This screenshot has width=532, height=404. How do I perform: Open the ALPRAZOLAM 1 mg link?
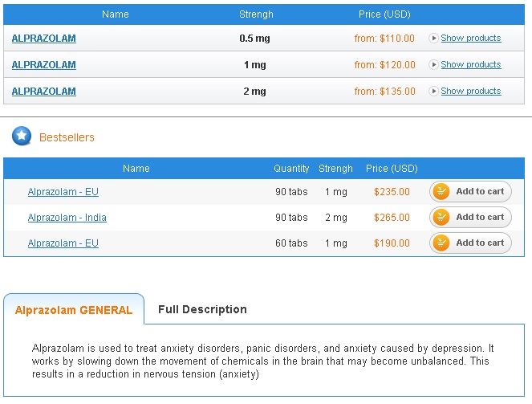44,64
